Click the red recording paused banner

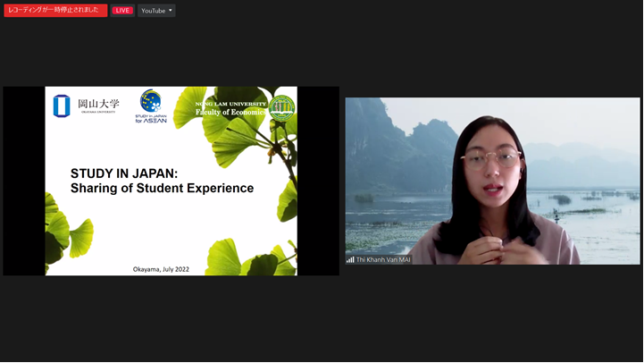tap(55, 11)
